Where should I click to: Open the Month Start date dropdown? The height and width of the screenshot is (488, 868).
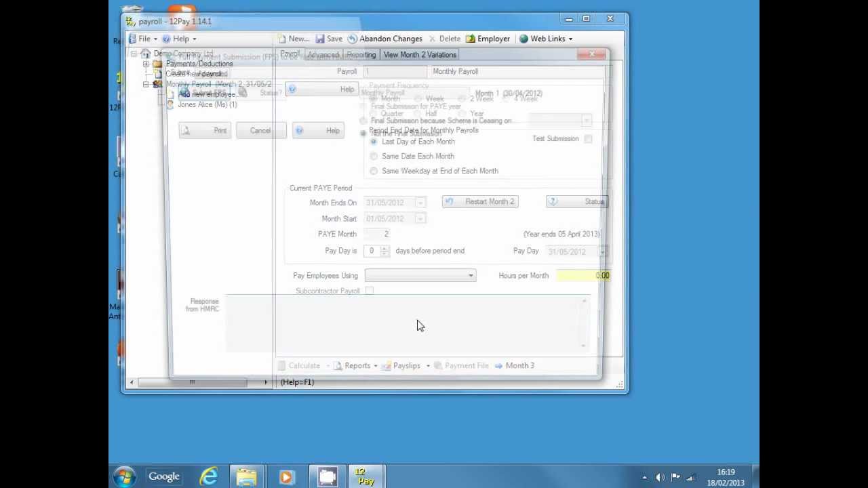coord(420,218)
